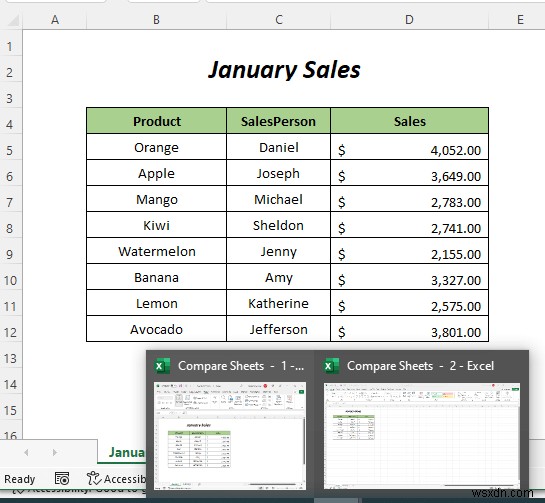Switch to Compare Sheets 1 window thumbnail
This screenshot has height=503, width=545.
tap(230, 436)
